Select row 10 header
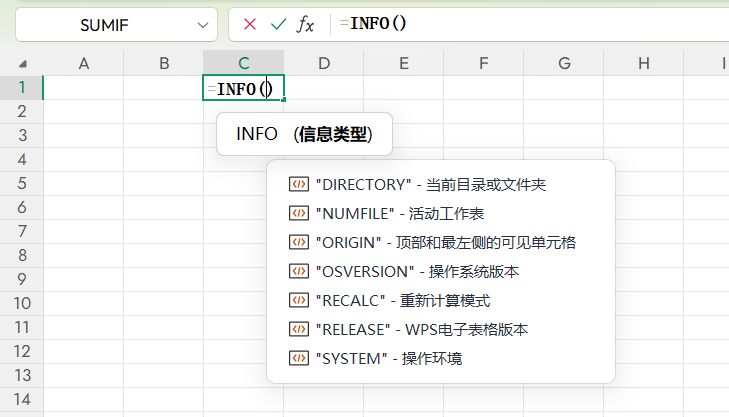Screen dimensions: 729x417 point(21,303)
